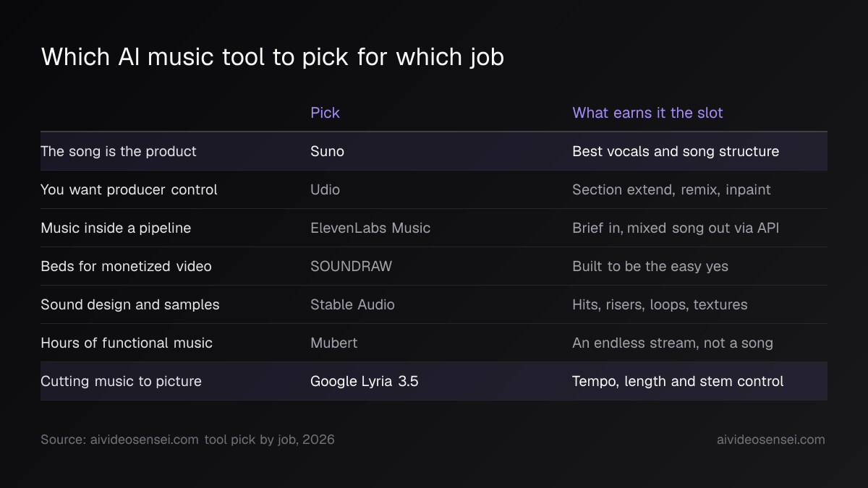Select the 'What earns it the slot' header
Image resolution: width=868 pixels, height=488 pixels.
pos(647,113)
